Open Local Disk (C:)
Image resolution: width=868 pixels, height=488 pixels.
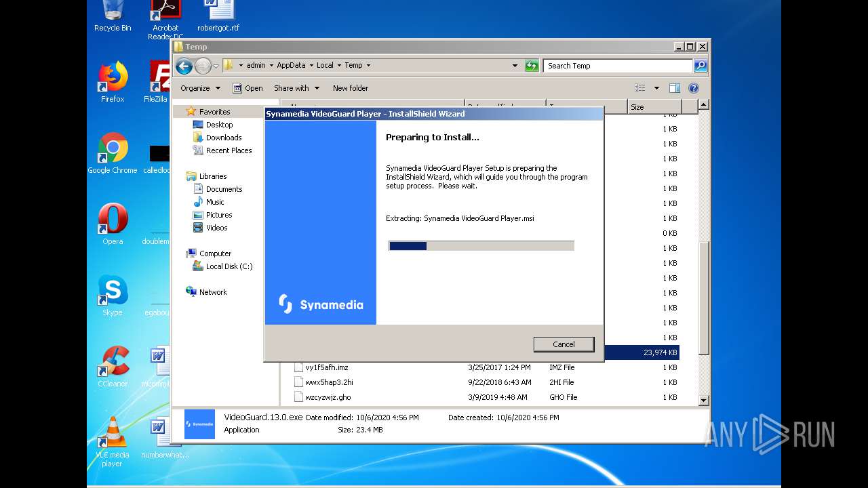tap(229, 266)
